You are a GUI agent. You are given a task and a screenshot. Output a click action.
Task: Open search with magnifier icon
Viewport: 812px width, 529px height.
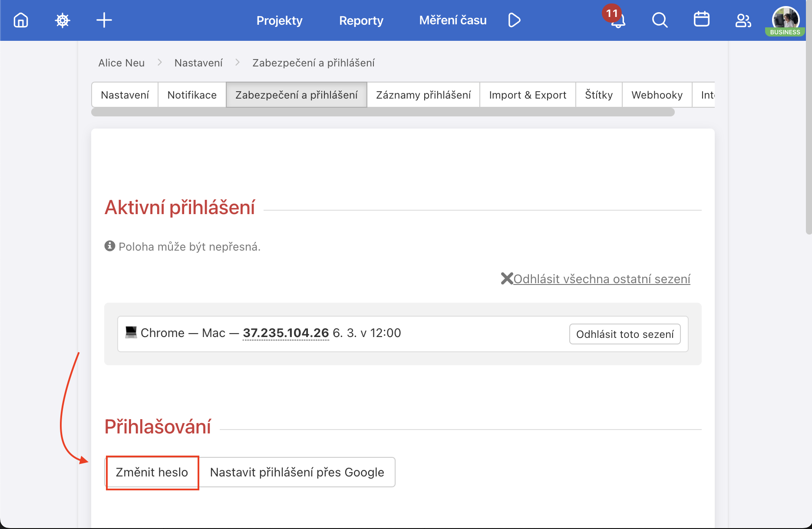[x=660, y=20]
